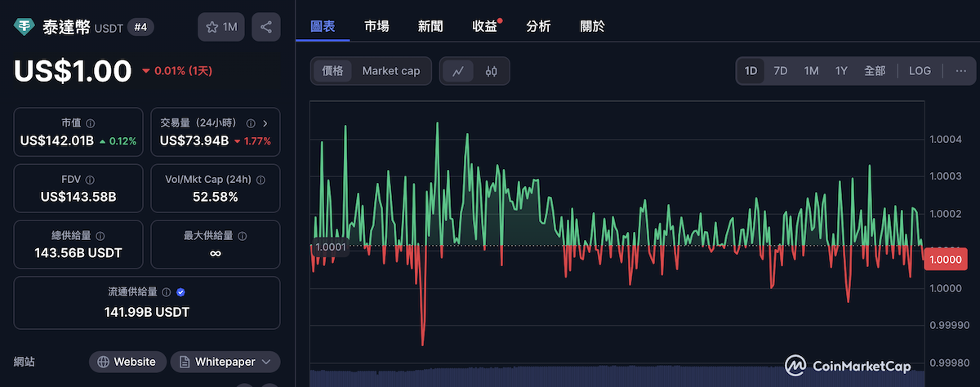
Task: Toggle LOG scale on chart
Action: [920, 71]
